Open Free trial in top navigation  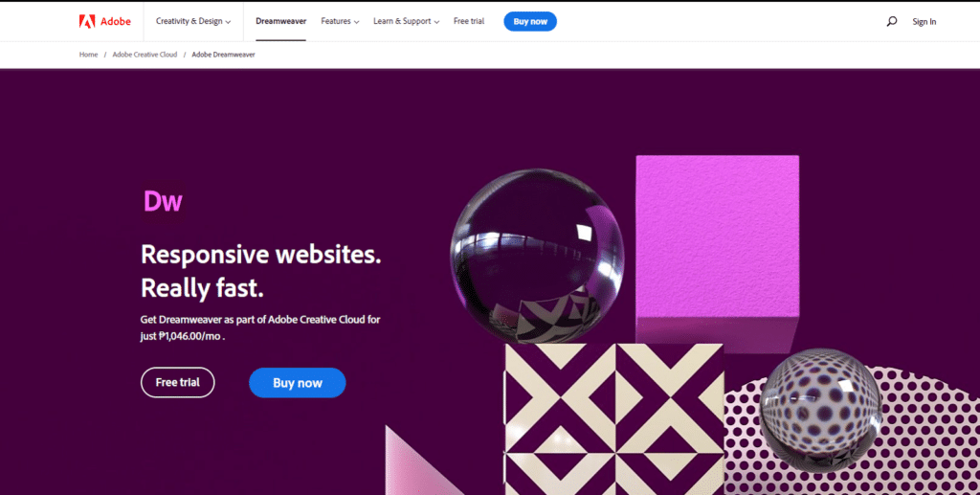pos(469,21)
